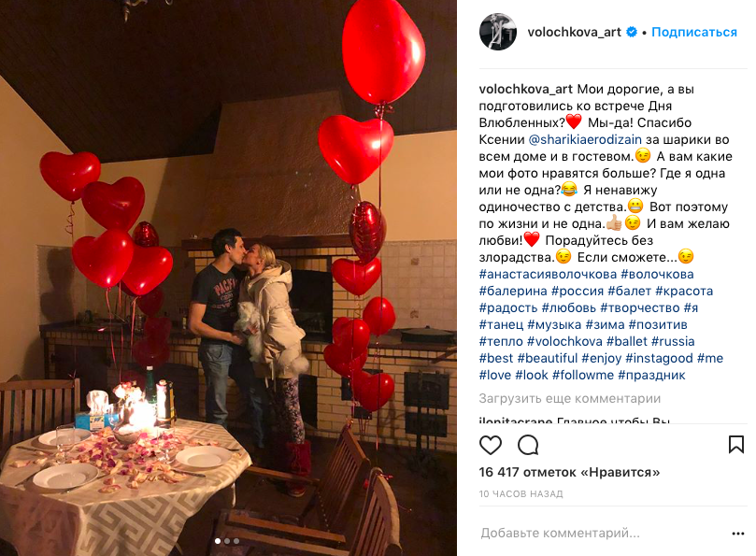Open volochkova_art profile avatar

click(497, 32)
